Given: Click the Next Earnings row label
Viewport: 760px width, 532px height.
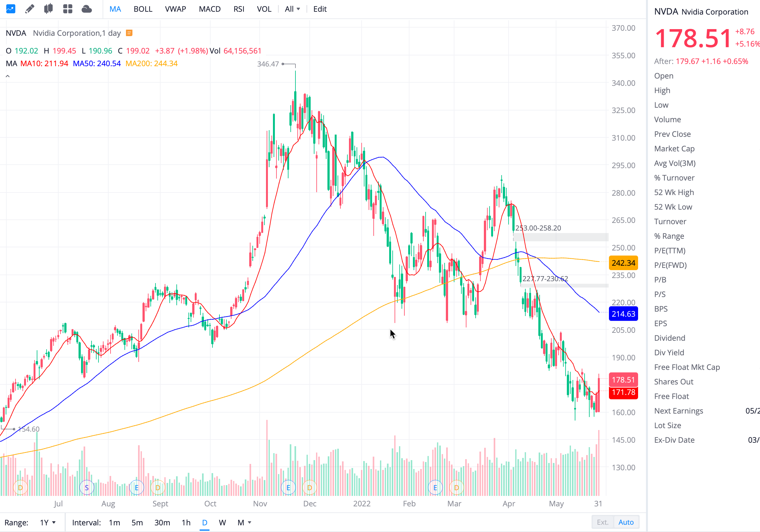Looking at the screenshot, I should [x=679, y=411].
